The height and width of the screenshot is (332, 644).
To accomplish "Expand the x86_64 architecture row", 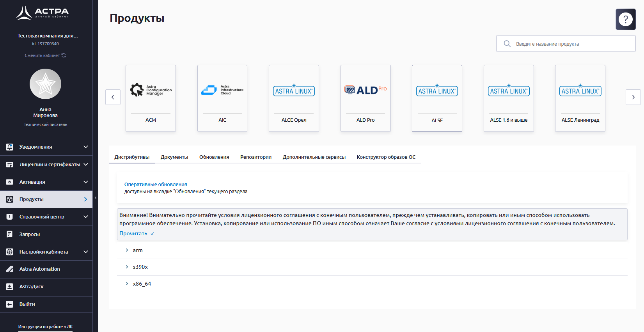I will click(x=127, y=284).
